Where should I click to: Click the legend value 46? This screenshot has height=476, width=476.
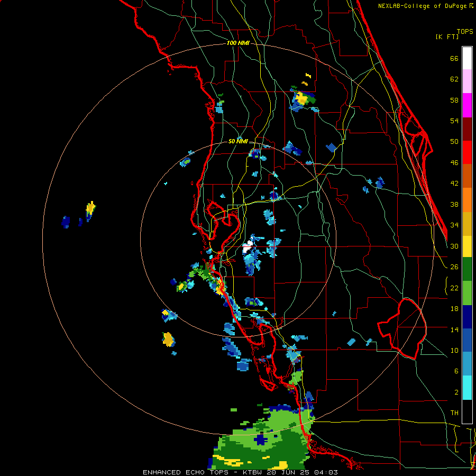454,163
